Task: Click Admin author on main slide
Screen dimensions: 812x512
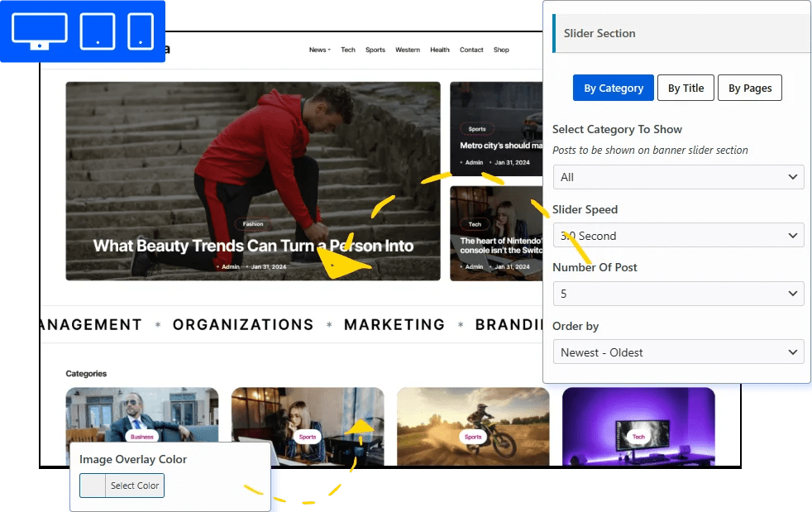Action: (x=231, y=267)
